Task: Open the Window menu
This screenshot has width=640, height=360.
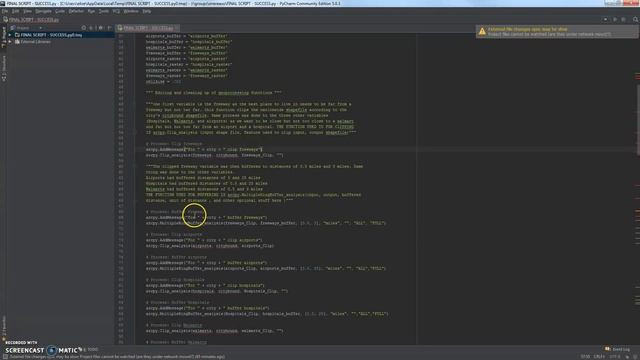Action: point(131,11)
